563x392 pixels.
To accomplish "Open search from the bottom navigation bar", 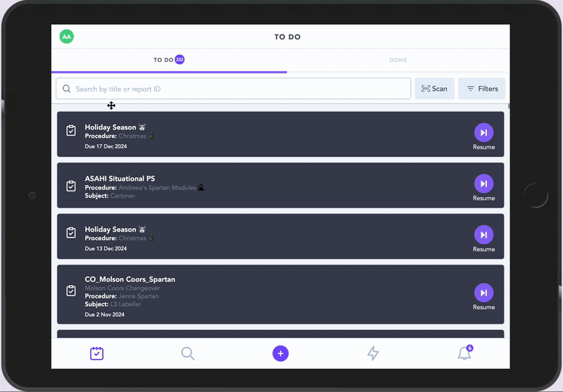I will click(188, 353).
